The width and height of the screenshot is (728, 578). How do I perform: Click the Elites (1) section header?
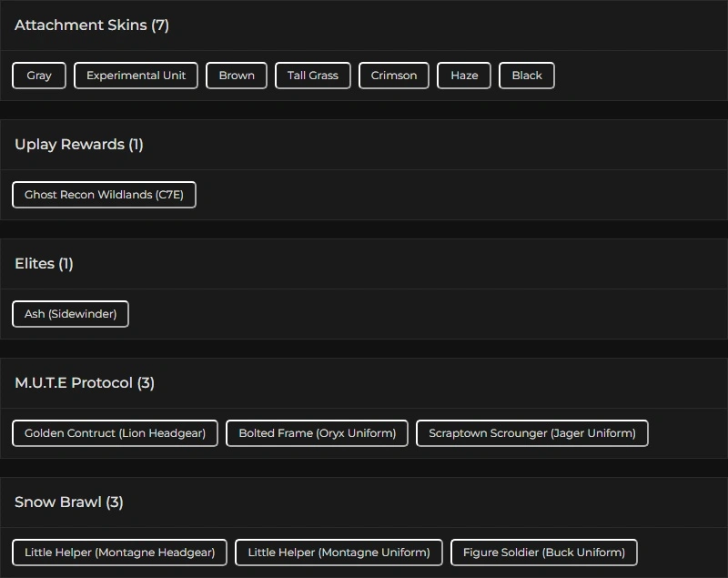coord(44,264)
